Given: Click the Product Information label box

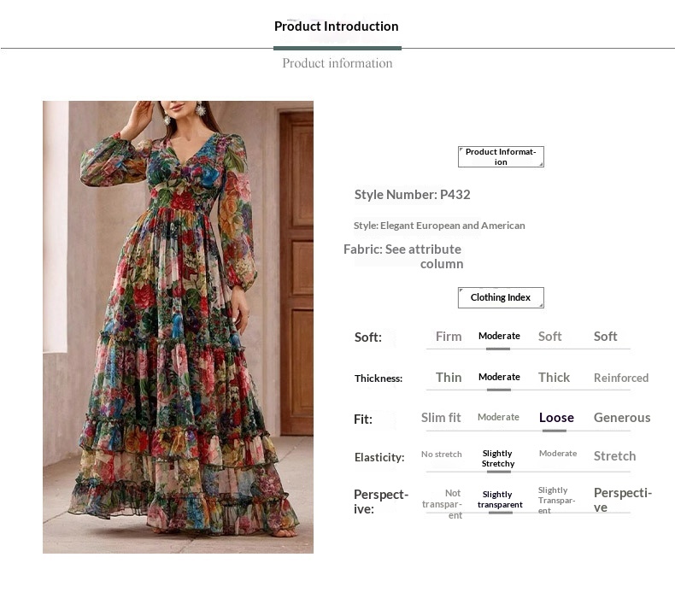Looking at the screenshot, I should point(501,156).
